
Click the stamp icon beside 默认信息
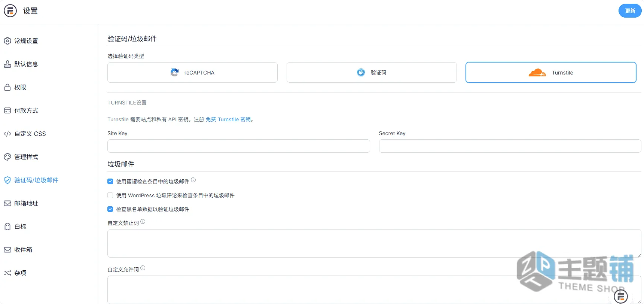click(7, 64)
